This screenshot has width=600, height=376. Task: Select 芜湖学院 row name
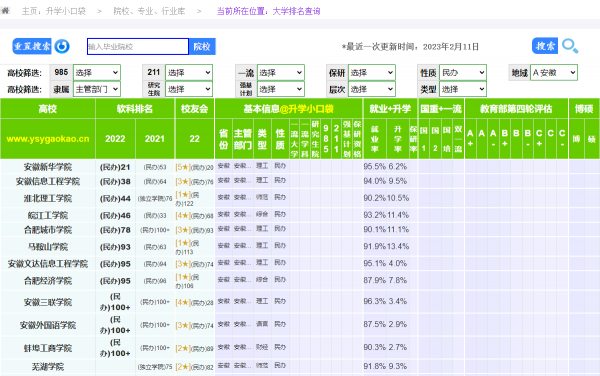(48, 366)
